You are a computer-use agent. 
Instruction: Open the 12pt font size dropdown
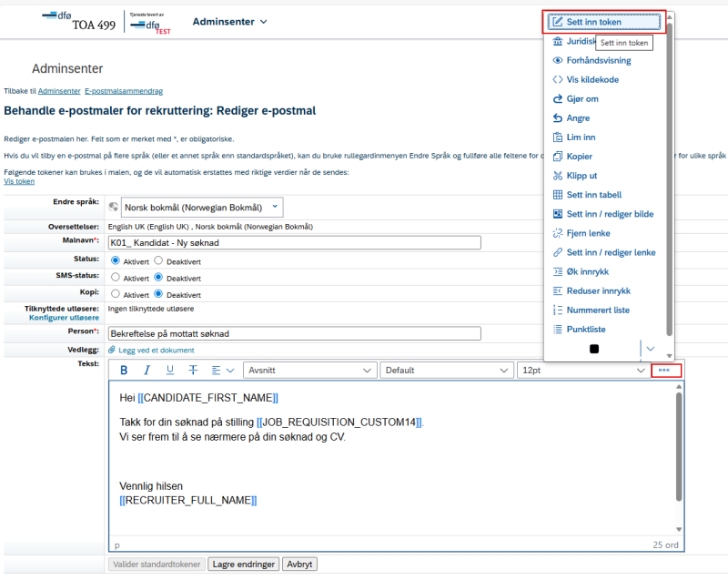(x=583, y=370)
